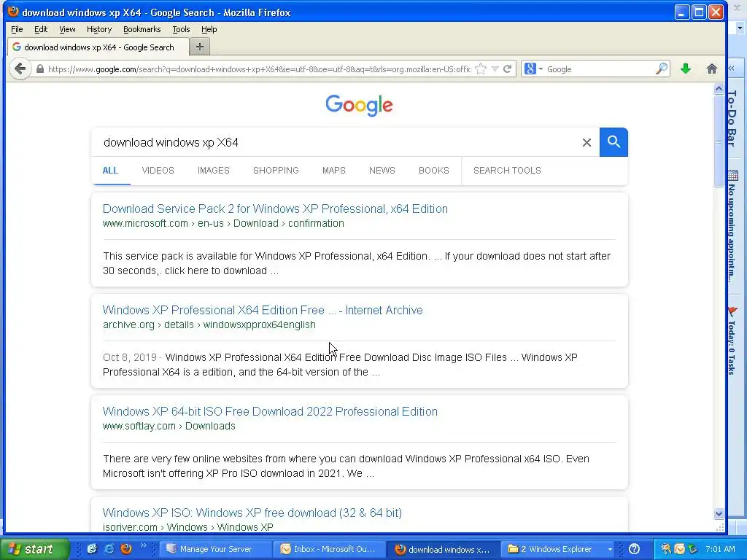
Task: Click the Firefox 'download windows x...' taskbar button
Action: click(443, 549)
